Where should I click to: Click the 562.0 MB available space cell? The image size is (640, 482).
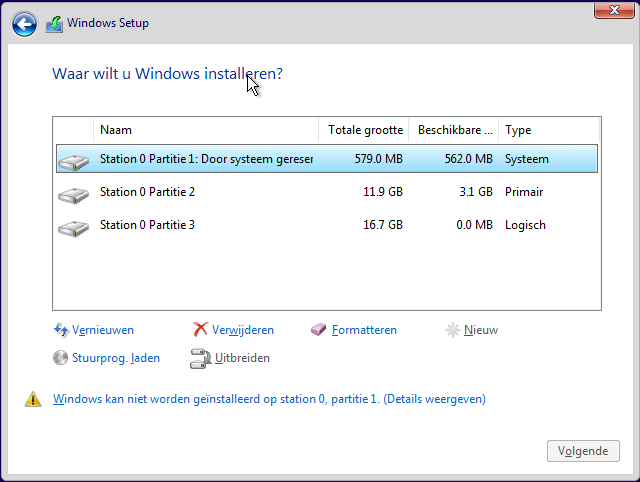(x=469, y=159)
